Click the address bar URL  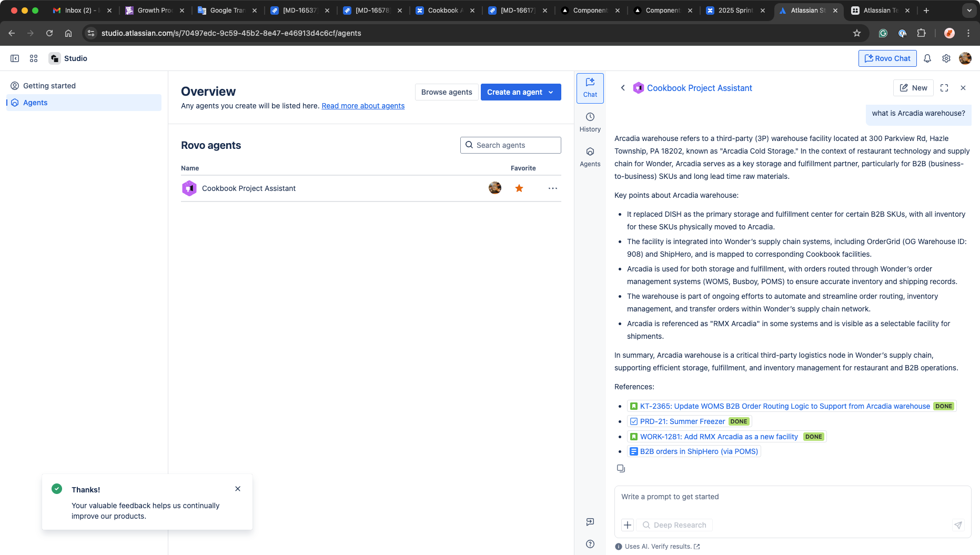click(x=231, y=33)
